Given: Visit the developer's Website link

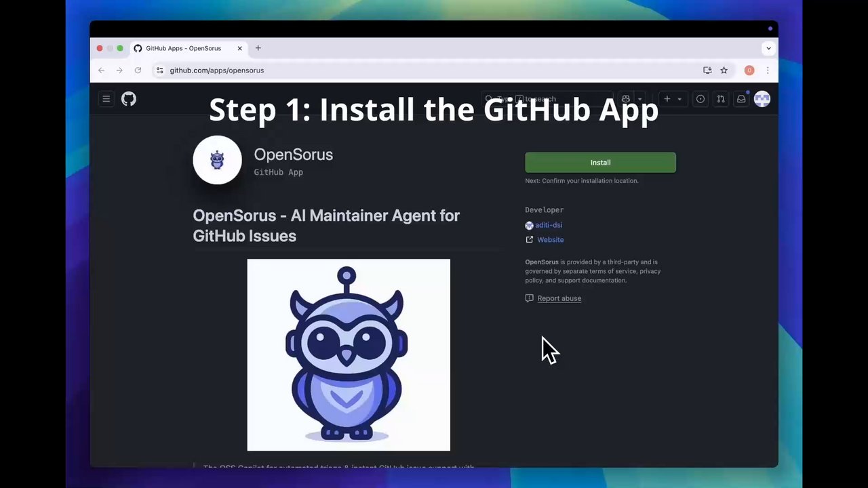Looking at the screenshot, I should pyautogui.click(x=550, y=240).
